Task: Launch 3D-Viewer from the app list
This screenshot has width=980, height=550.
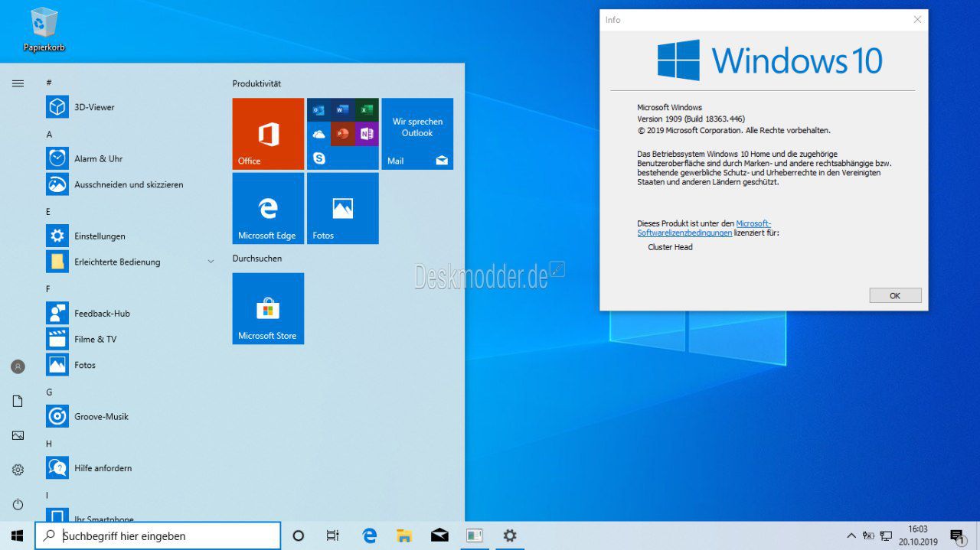Action: 130,107
